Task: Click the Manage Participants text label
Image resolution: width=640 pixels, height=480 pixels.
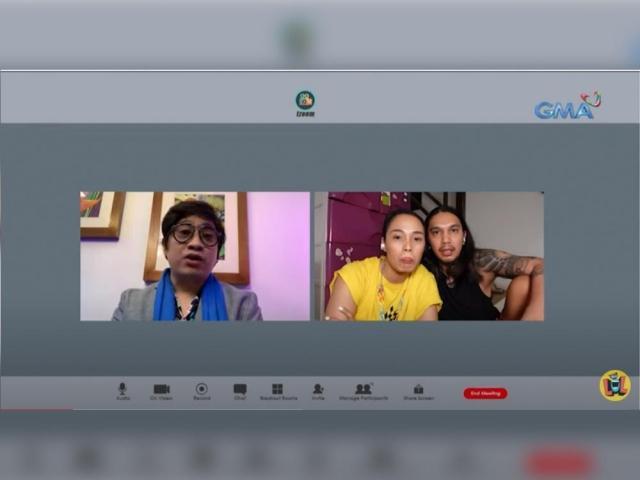Action: (363, 398)
